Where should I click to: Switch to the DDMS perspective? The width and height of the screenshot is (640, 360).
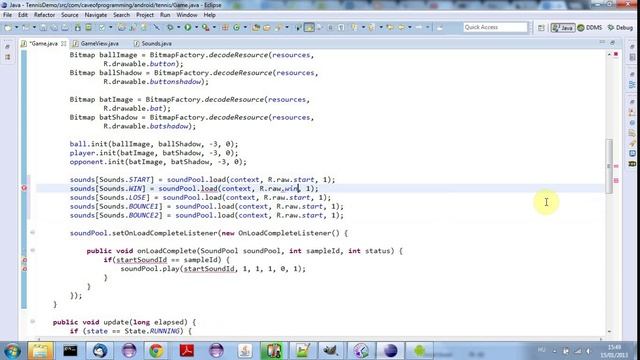coord(590,28)
